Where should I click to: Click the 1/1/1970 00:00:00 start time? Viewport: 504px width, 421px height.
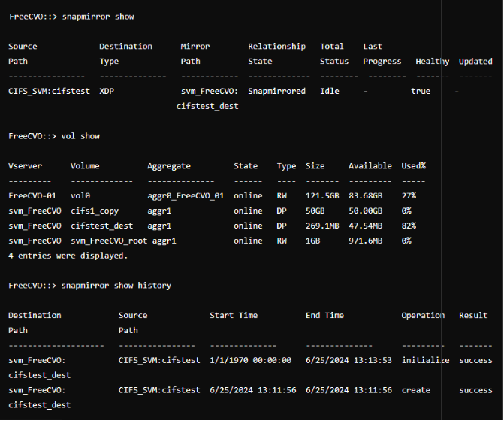pos(250,360)
